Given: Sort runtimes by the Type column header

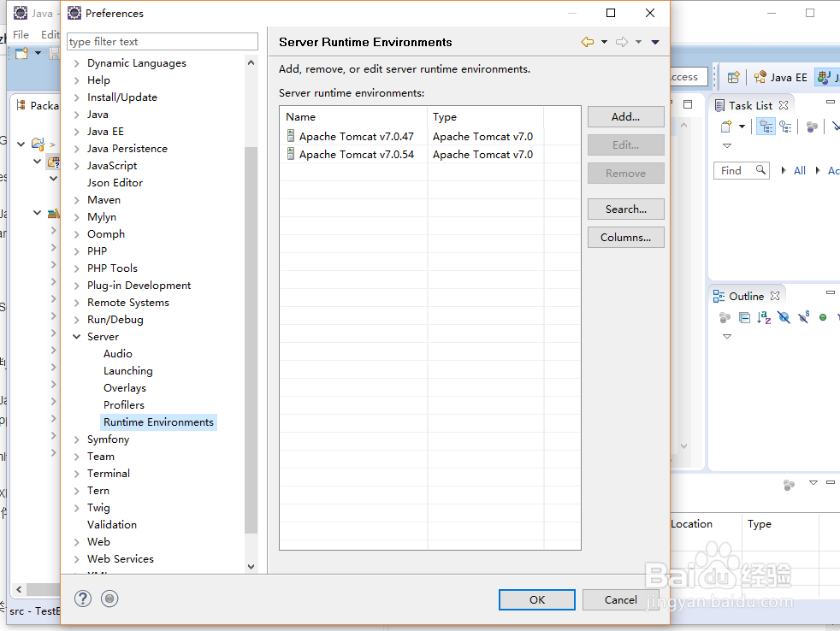Looking at the screenshot, I should coord(485,117).
